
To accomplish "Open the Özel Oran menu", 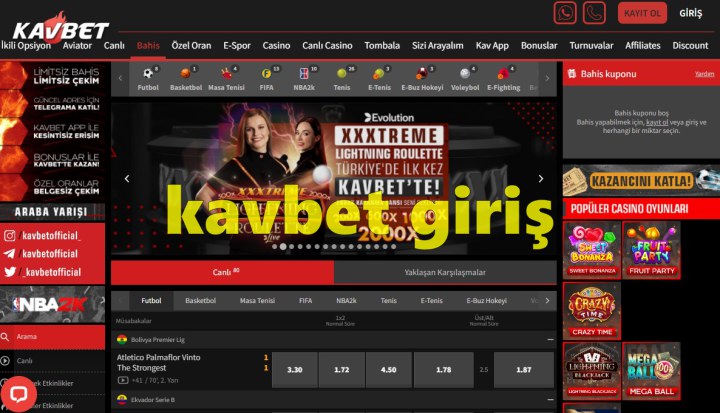I will (x=191, y=45).
